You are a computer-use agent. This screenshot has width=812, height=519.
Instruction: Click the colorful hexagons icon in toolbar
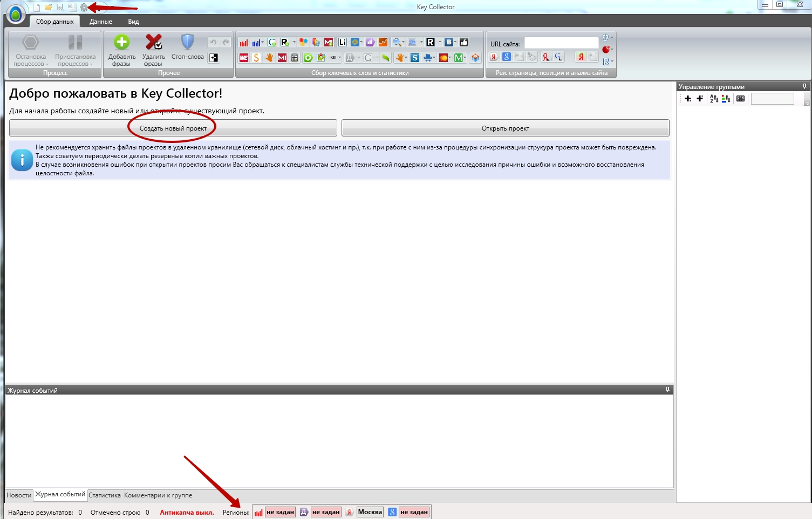click(303, 43)
